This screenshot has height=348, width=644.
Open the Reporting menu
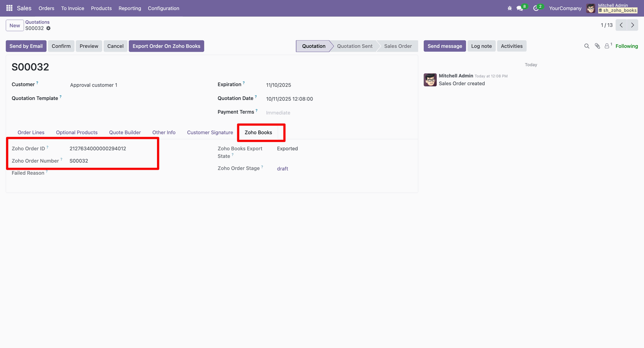[130, 8]
